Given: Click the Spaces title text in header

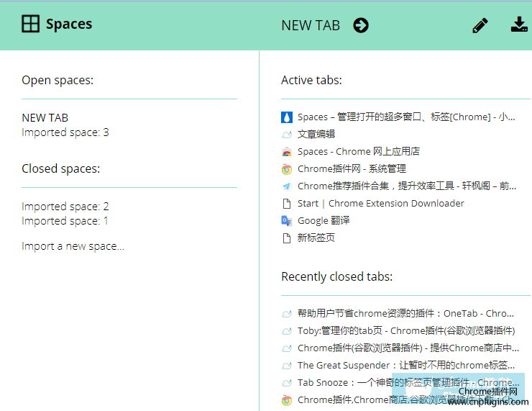Looking at the screenshot, I should coord(69,24).
